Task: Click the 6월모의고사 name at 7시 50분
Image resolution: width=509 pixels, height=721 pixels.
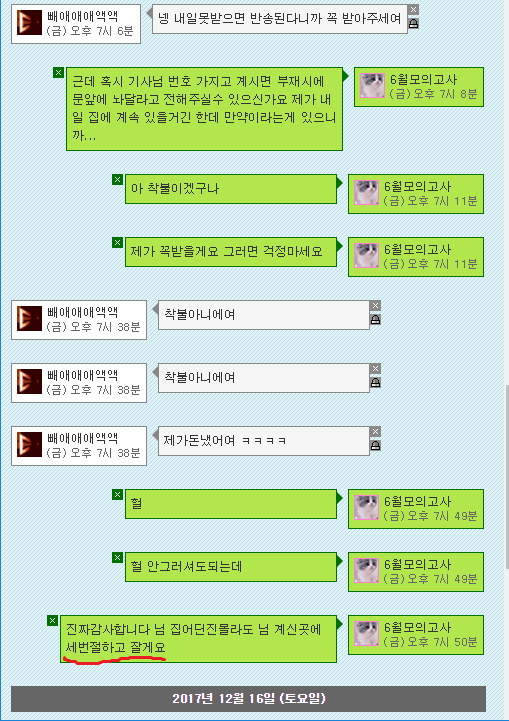Action: coord(417,627)
